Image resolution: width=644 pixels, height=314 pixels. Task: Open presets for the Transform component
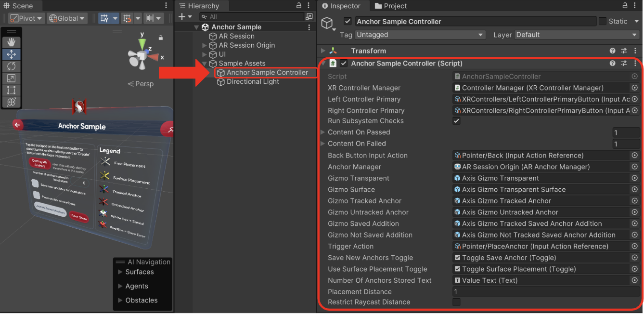point(624,51)
